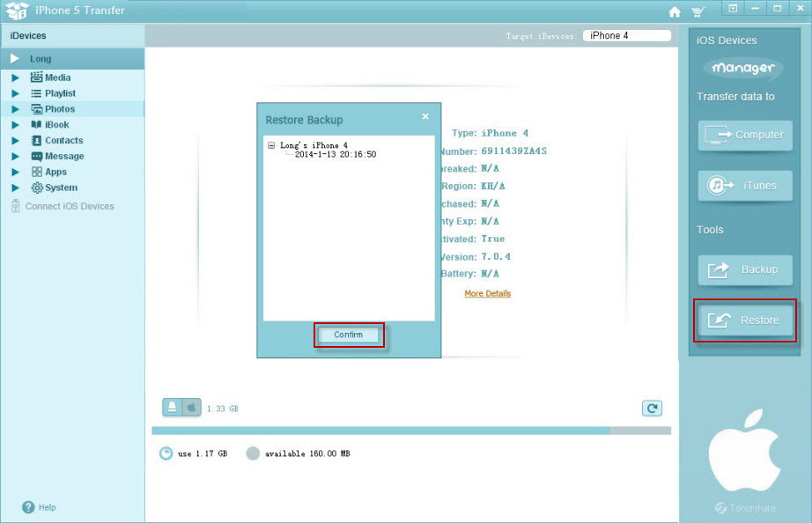Click the iDevices sidebar header
This screenshot has width=812, height=523.
72,36
